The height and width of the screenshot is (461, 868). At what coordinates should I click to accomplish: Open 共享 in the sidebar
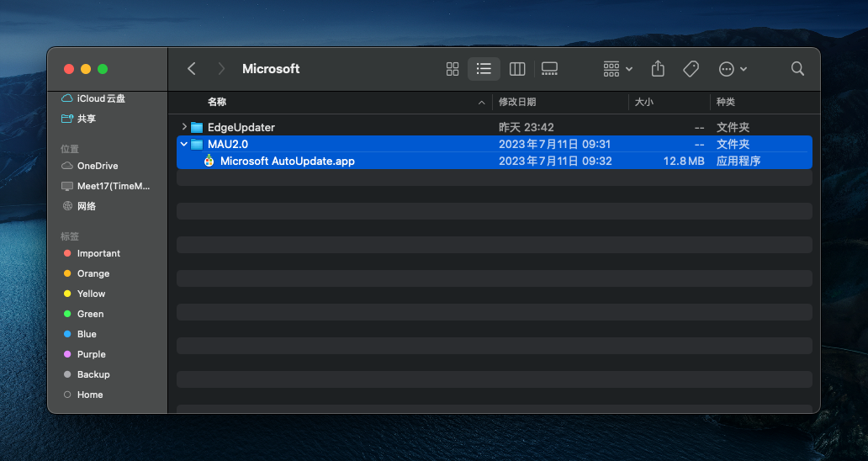[87, 119]
